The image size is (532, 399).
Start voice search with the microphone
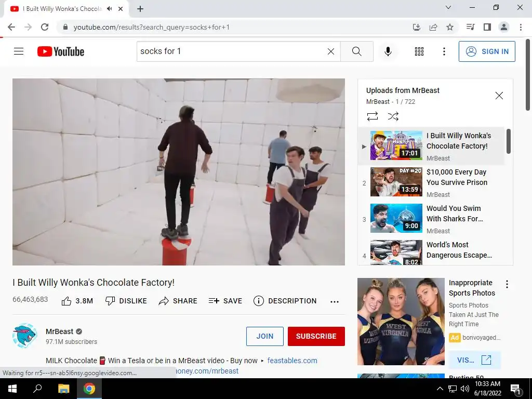[x=388, y=51]
